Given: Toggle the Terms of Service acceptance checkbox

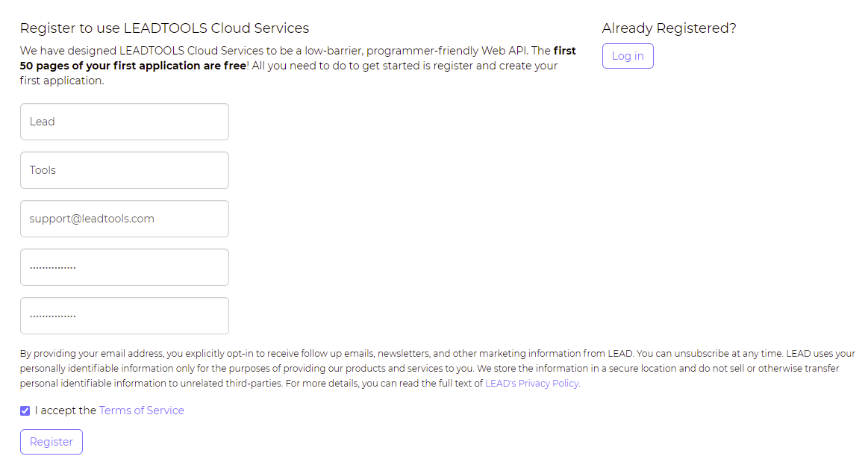Looking at the screenshot, I should coord(25,411).
